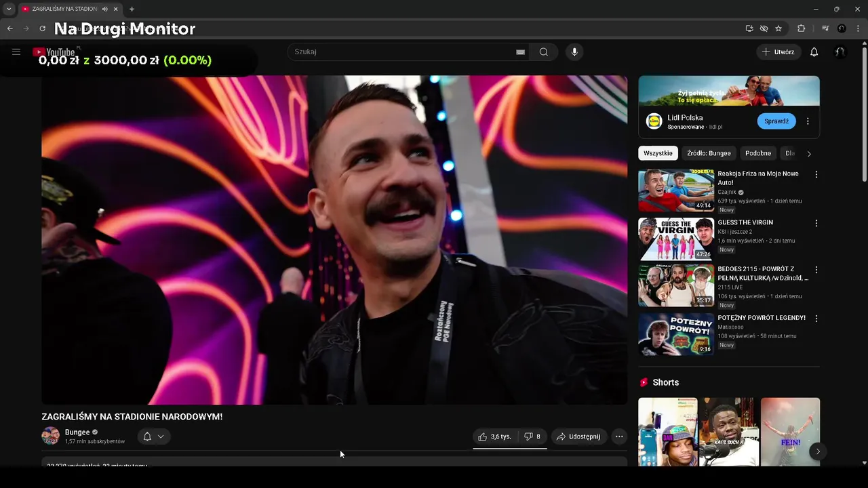
Task: Show next Shorts with the arrow button
Action: click(818, 451)
